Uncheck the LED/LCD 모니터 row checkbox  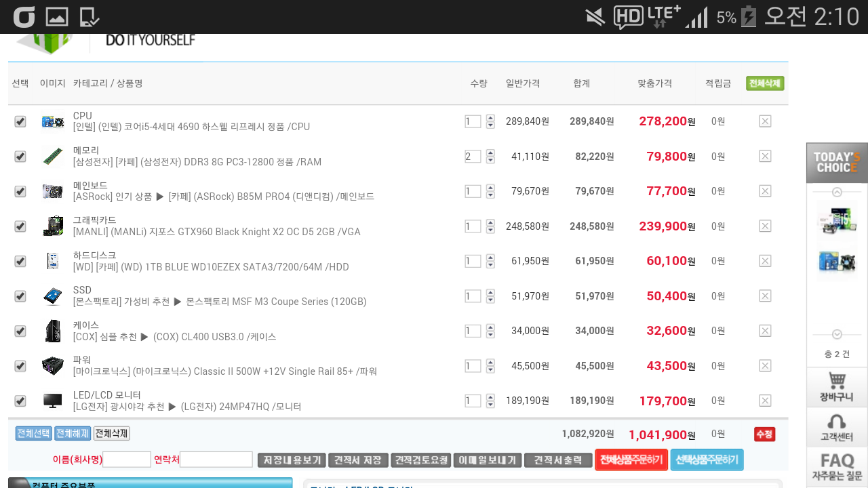tap(20, 401)
